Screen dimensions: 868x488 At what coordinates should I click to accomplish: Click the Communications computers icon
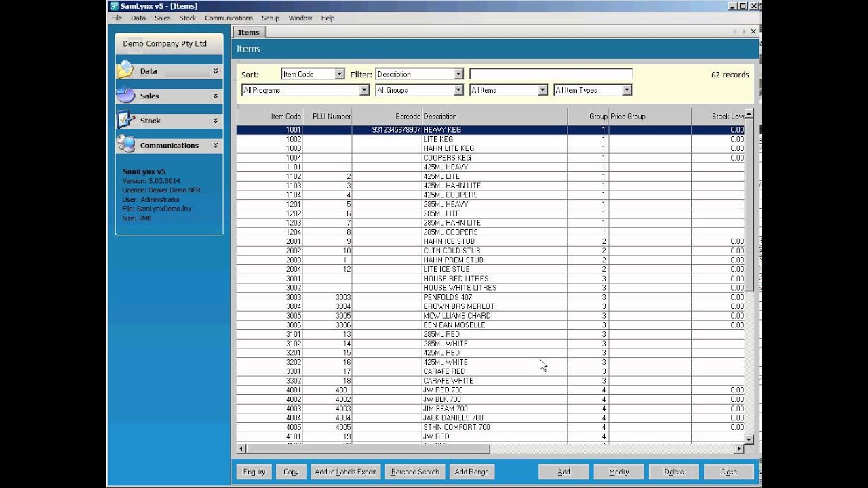point(125,144)
